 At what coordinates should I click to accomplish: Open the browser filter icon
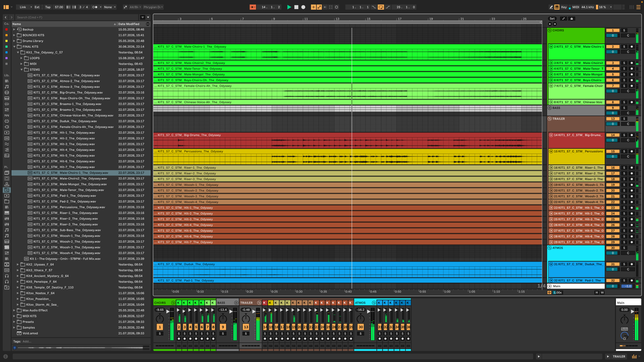click(x=142, y=17)
